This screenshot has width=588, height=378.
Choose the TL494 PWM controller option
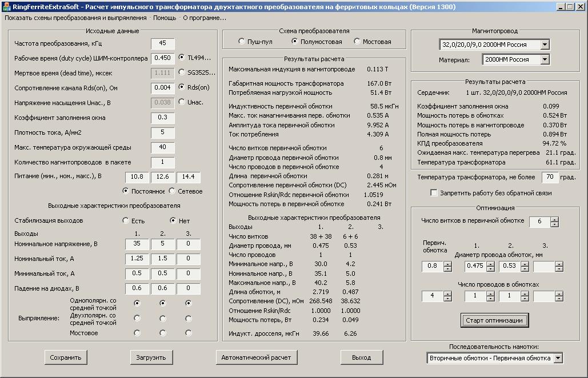(x=195, y=58)
